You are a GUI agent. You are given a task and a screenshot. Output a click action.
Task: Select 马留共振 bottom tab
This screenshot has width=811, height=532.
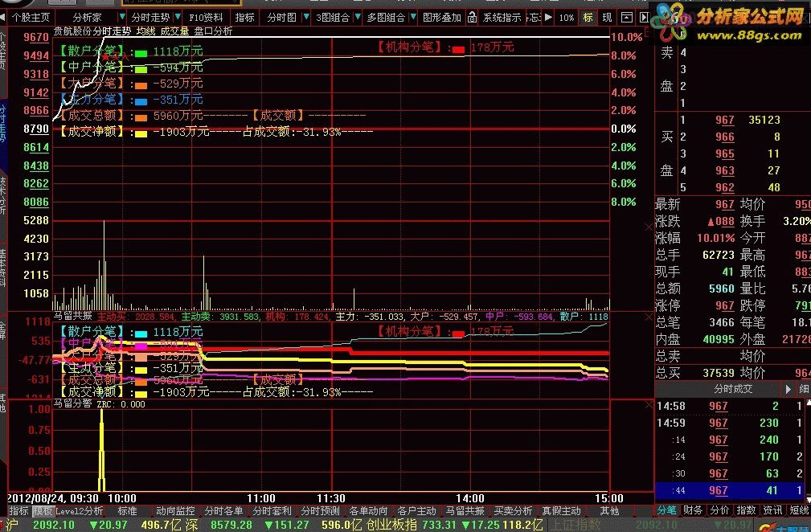pyautogui.click(x=465, y=511)
